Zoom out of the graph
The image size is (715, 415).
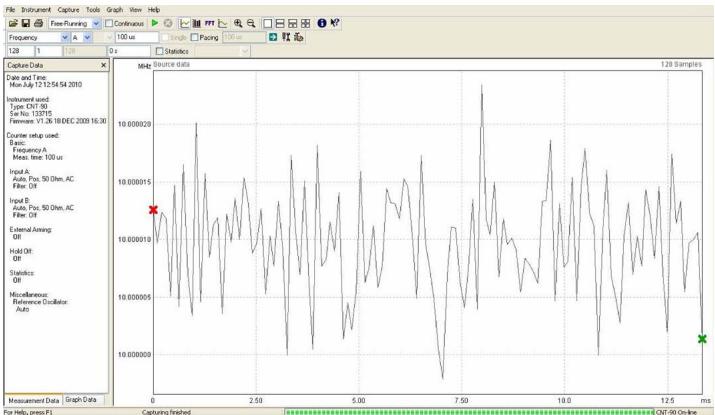click(x=251, y=23)
